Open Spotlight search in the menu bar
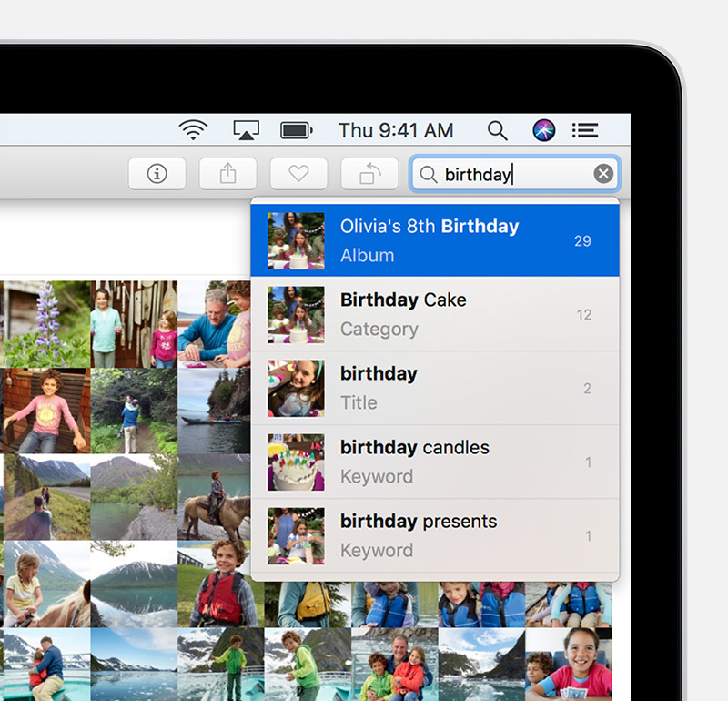728x701 pixels. [497, 130]
